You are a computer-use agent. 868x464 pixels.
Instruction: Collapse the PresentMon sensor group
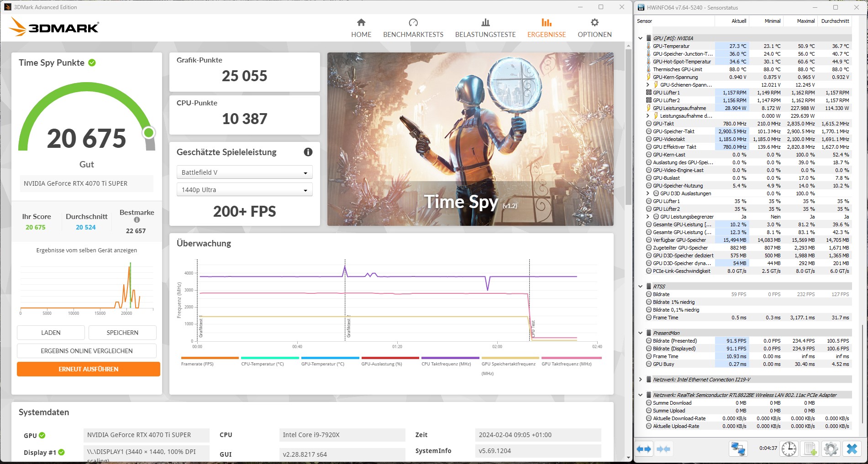[x=640, y=333]
